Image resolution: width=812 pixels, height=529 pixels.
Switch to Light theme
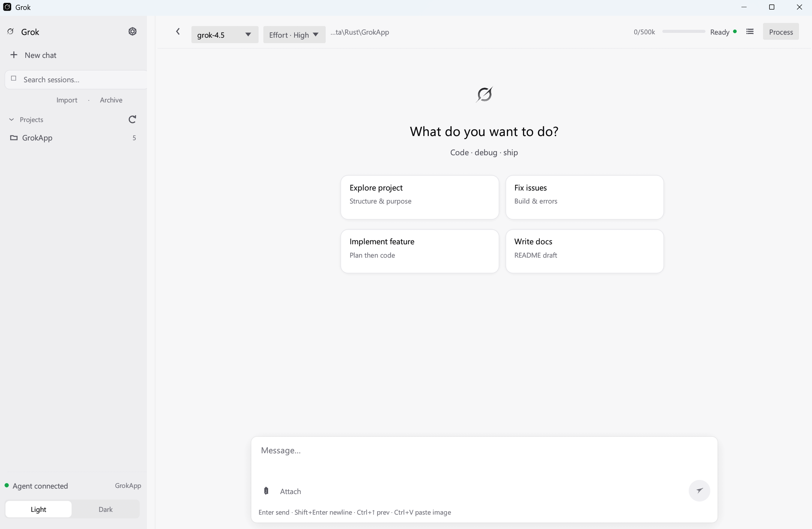[38, 509]
